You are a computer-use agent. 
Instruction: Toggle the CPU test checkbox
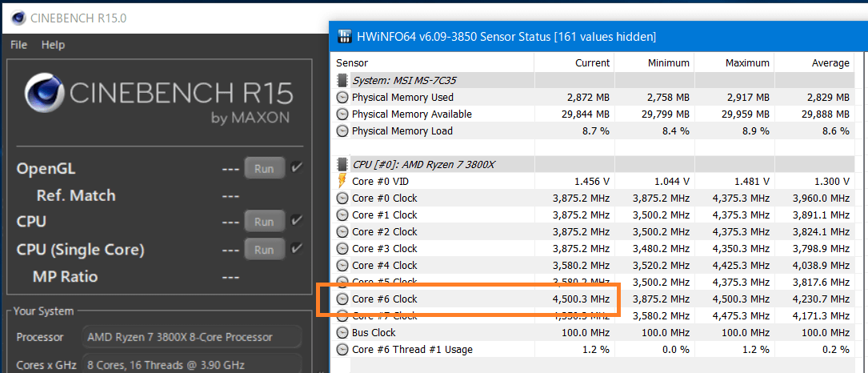[x=298, y=221]
